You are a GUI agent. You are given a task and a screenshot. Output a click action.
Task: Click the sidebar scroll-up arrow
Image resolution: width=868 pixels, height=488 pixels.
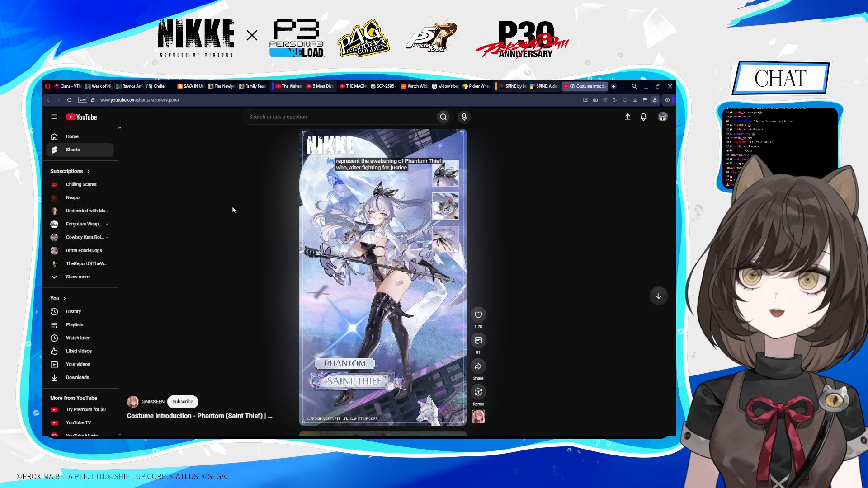120,128
